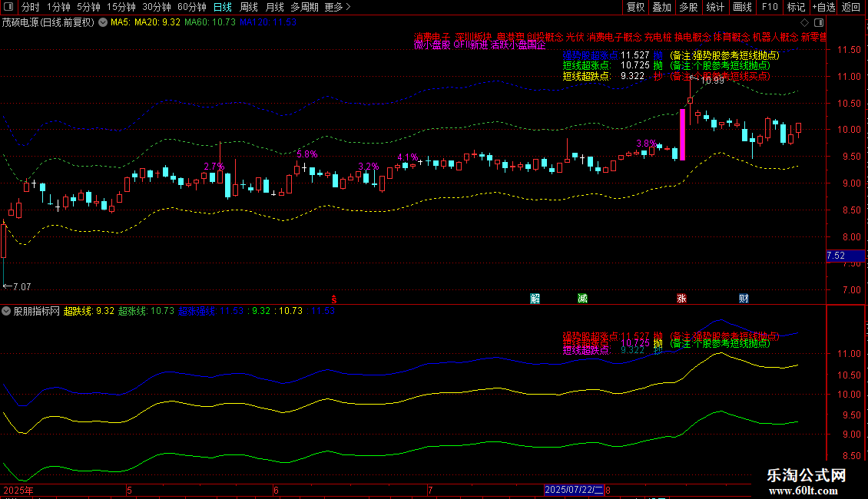
Task: Click the 活跃小盘国企 tag
Action: click(x=518, y=45)
